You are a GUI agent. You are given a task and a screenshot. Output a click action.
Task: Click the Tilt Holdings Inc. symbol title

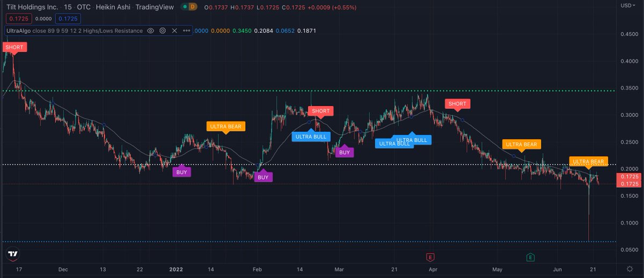(x=31, y=7)
